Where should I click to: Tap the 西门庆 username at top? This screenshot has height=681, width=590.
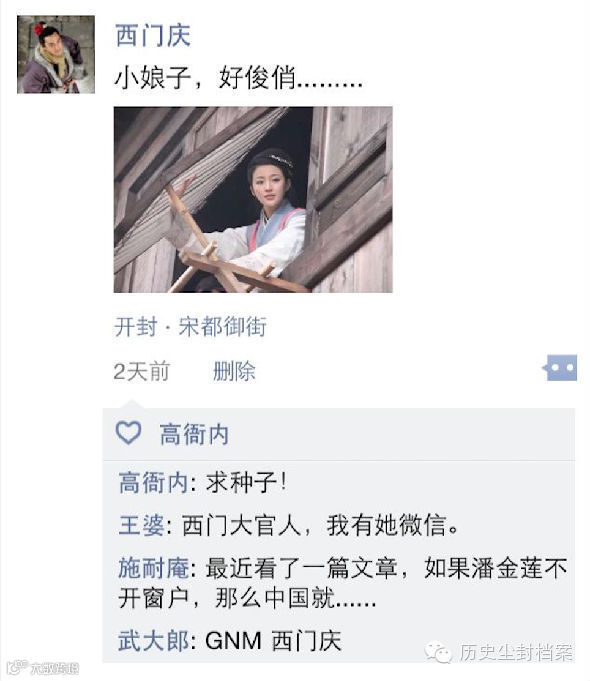coord(153,36)
